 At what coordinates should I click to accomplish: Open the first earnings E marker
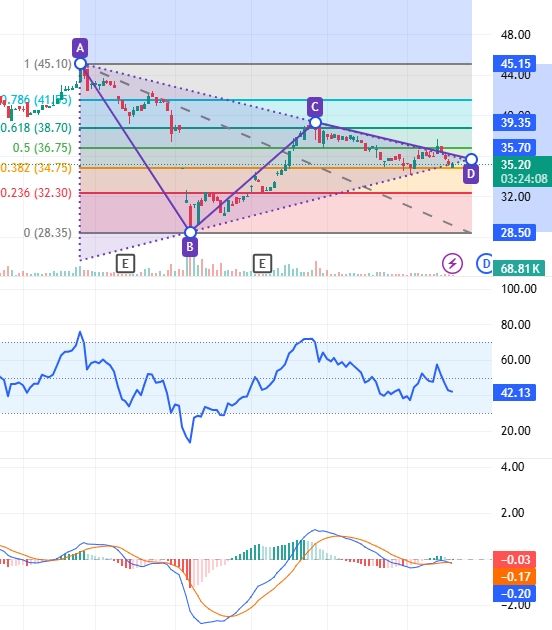click(125, 264)
